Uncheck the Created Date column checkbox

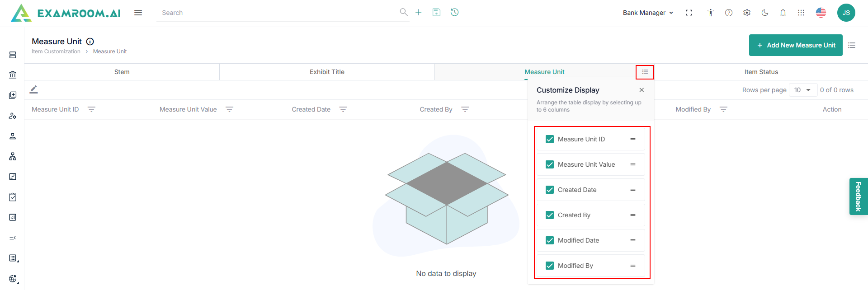pos(550,190)
